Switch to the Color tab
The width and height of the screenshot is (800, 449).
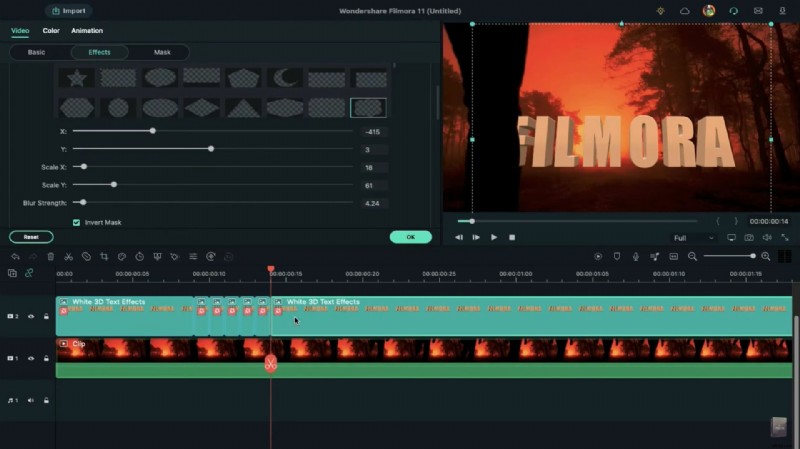[x=51, y=31]
